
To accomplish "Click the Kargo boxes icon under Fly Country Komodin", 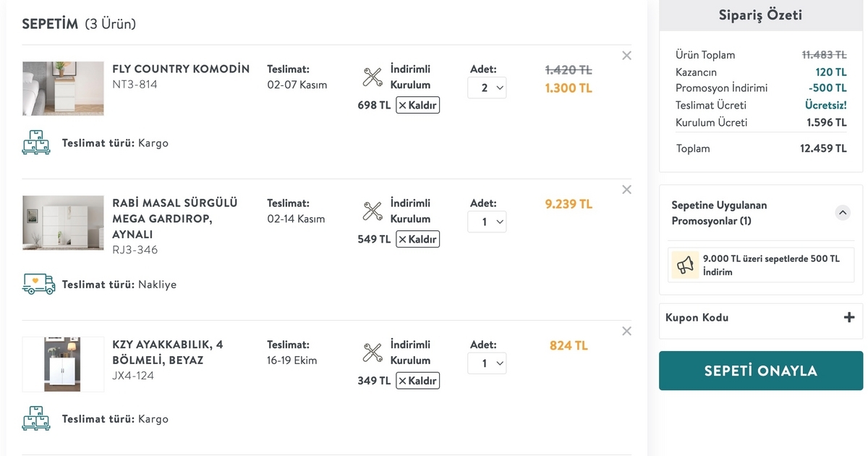I will coord(36,143).
